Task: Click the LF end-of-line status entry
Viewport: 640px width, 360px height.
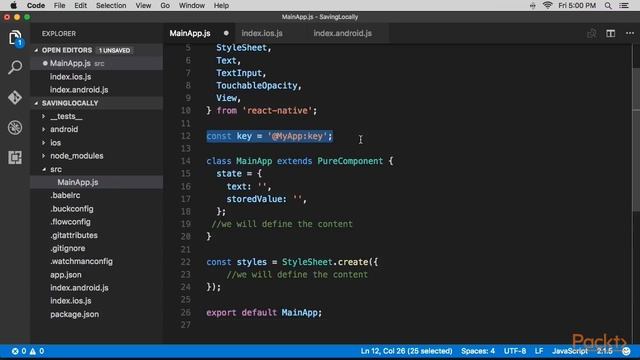Action: tap(539, 351)
